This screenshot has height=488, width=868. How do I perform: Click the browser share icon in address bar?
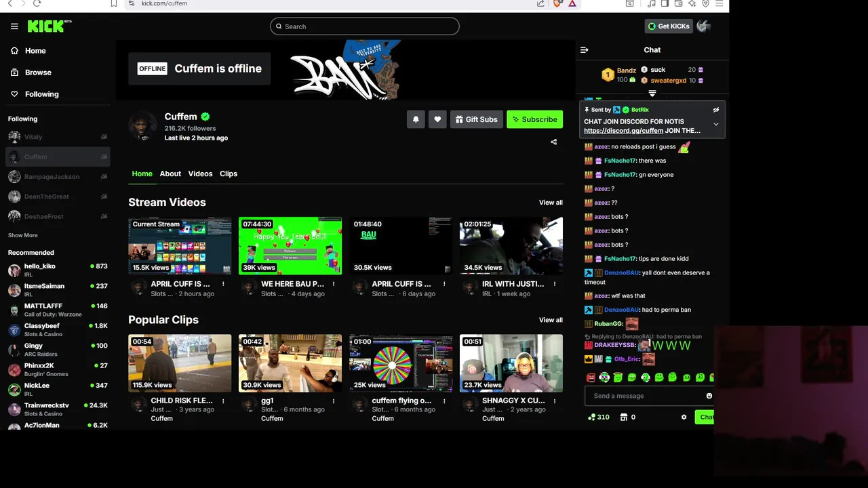(x=540, y=3)
